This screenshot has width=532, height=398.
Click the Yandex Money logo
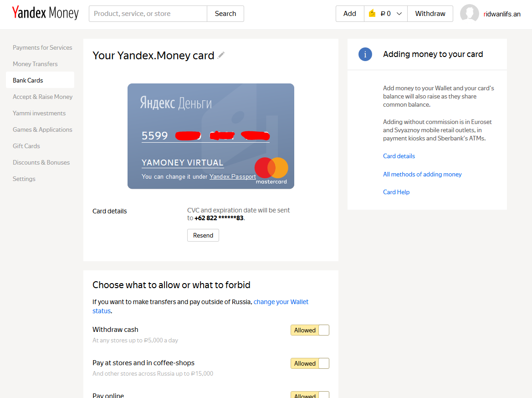(45, 13)
